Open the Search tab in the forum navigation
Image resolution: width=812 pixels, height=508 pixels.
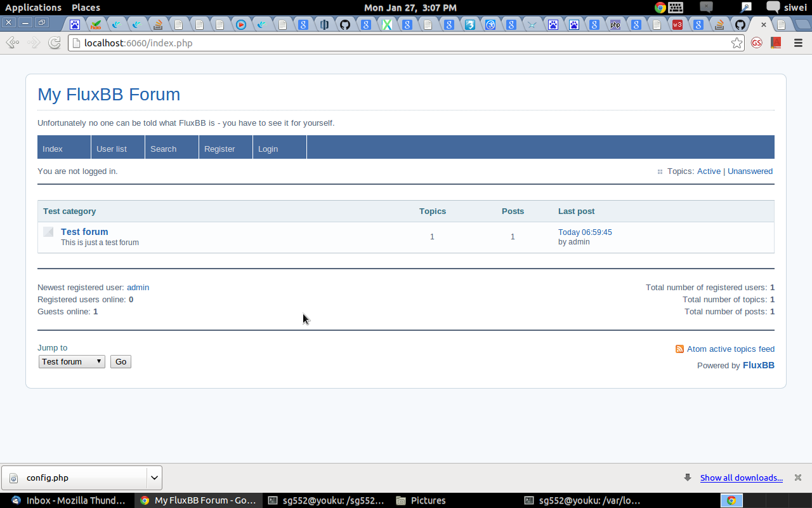tap(162, 149)
